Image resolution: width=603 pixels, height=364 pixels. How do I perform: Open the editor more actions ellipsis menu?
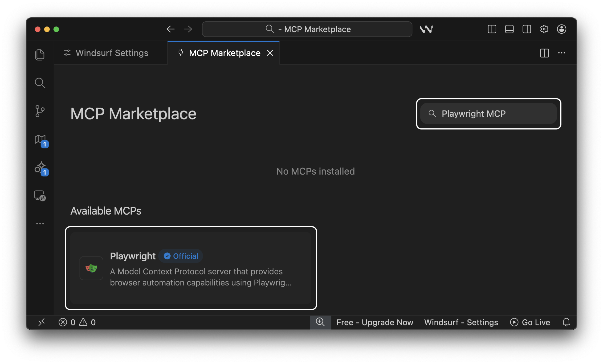[x=562, y=53]
